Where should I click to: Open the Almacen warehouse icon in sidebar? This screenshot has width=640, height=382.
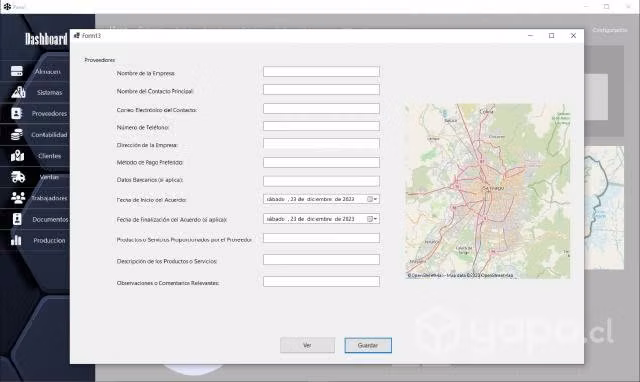click(17, 71)
